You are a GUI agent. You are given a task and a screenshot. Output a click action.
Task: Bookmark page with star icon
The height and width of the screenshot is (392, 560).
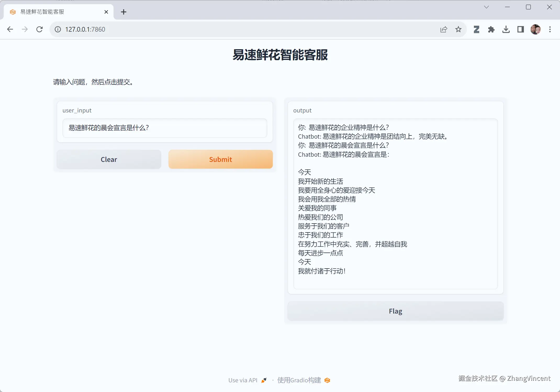coord(458,29)
